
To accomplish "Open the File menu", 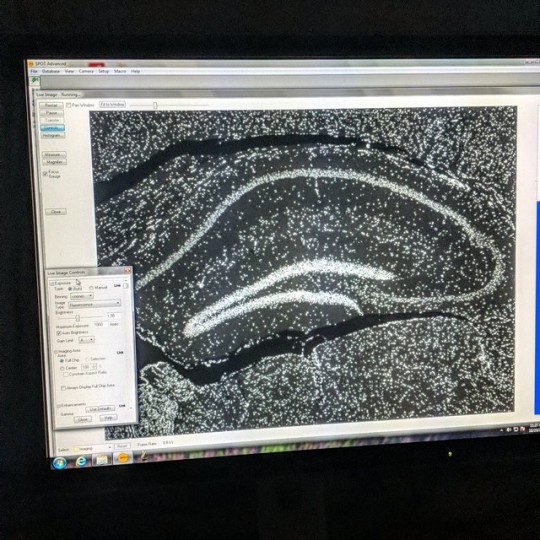I will [x=34, y=71].
